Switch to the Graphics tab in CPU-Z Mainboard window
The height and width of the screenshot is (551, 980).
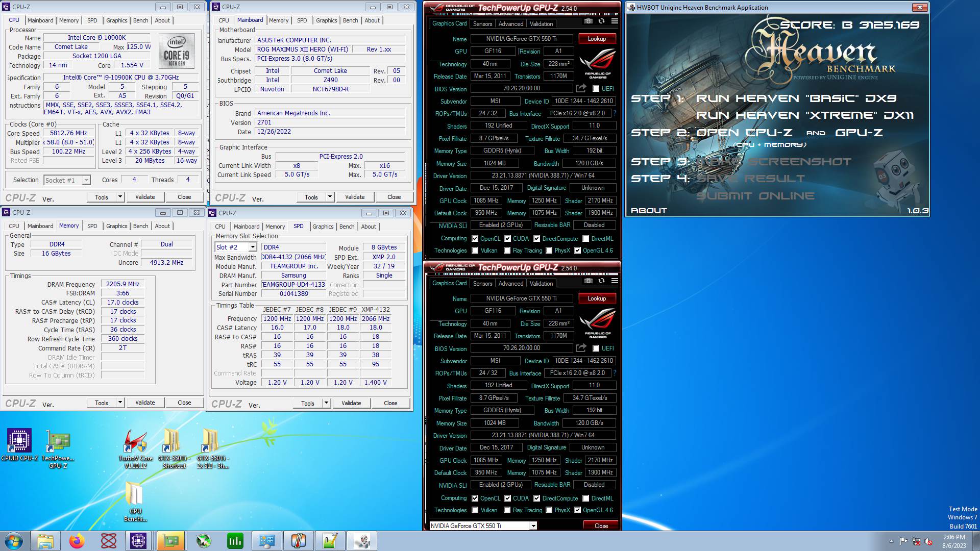[327, 20]
